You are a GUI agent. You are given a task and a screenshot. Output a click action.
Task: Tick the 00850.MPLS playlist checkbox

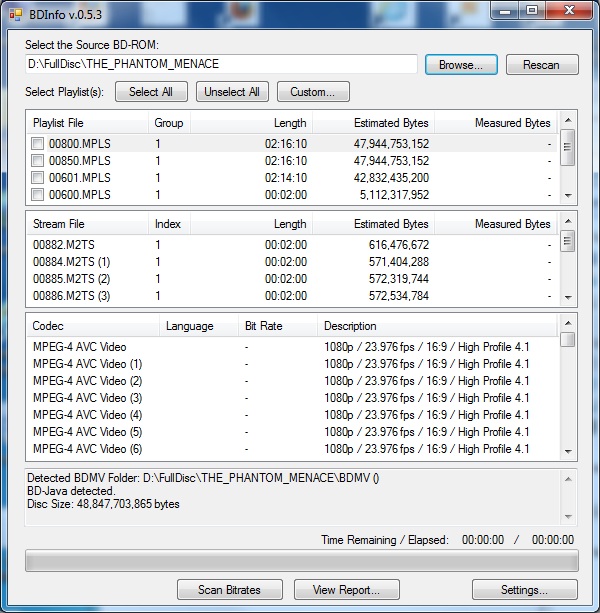pos(38,161)
